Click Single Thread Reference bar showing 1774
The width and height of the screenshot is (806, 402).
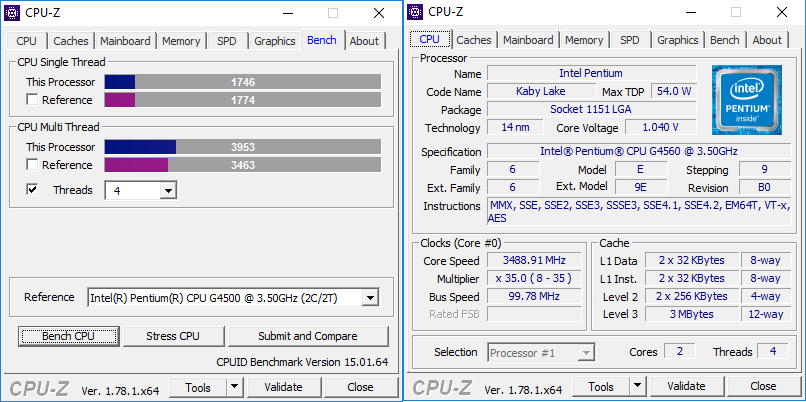[x=243, y=100]
